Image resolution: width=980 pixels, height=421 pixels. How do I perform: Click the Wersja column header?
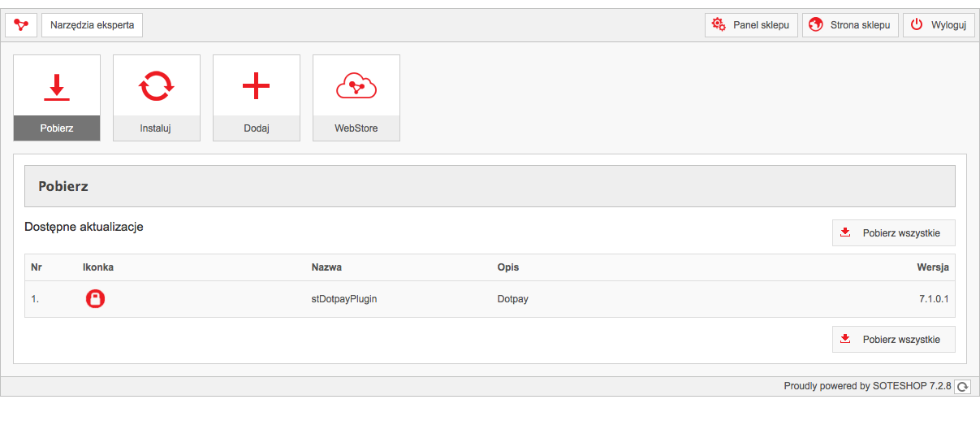[x=933, y=267]
